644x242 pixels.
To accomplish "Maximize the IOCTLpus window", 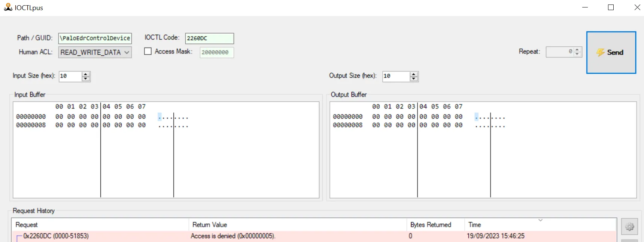I will pyautogui.click(x=611, y=7).
